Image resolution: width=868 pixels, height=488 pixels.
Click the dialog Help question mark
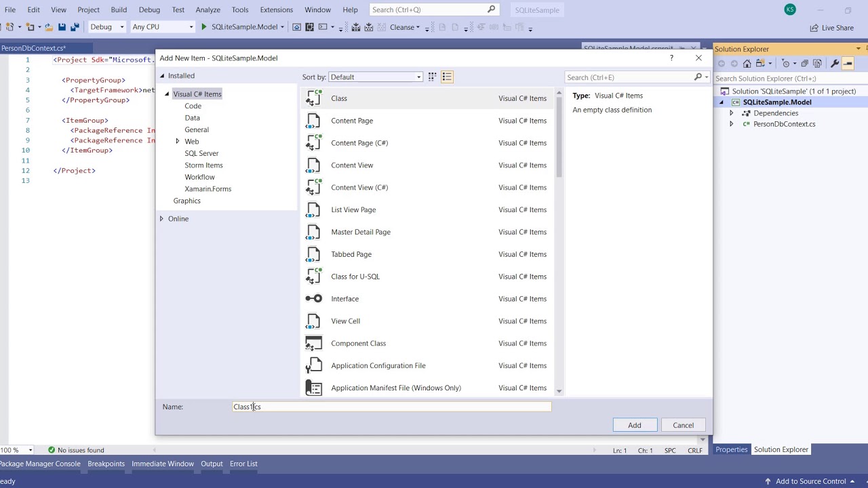point(671,58)
